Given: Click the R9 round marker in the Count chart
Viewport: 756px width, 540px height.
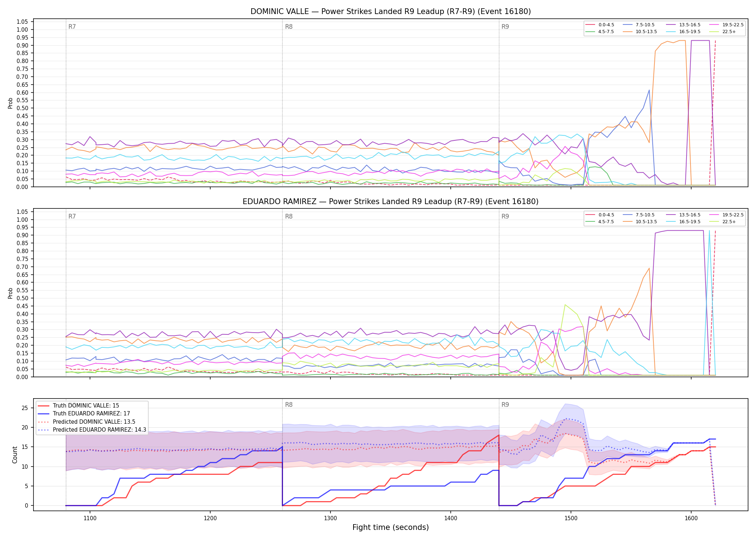Looking at the screenshot, I should point(505,405).
